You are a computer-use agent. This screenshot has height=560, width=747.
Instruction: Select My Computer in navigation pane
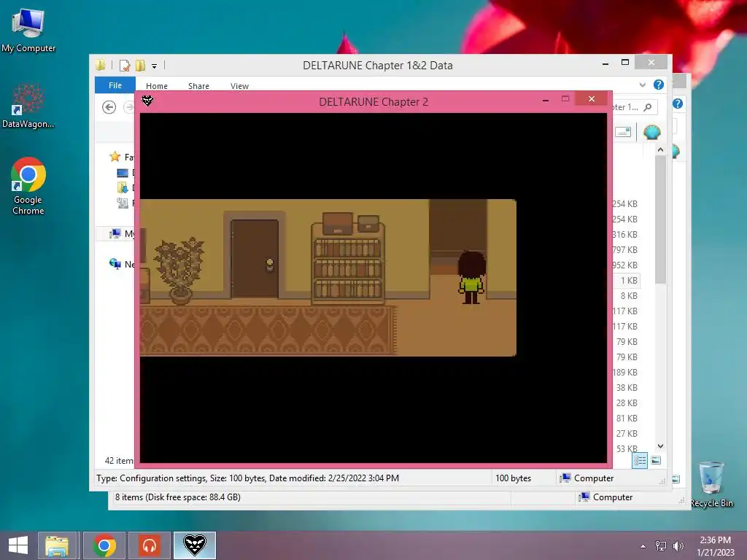pyautogui.click(x=116, y=233)
